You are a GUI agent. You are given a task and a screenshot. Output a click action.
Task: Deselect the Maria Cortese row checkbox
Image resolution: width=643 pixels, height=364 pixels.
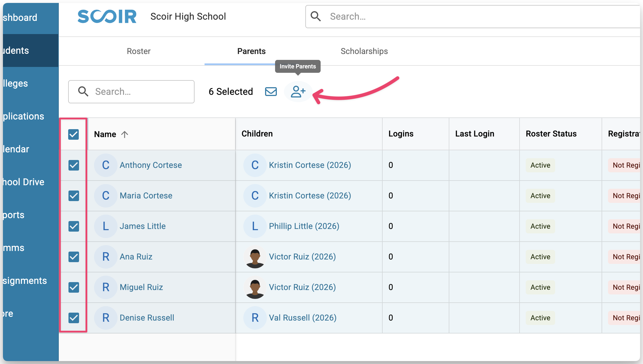(x=74, y=196)
